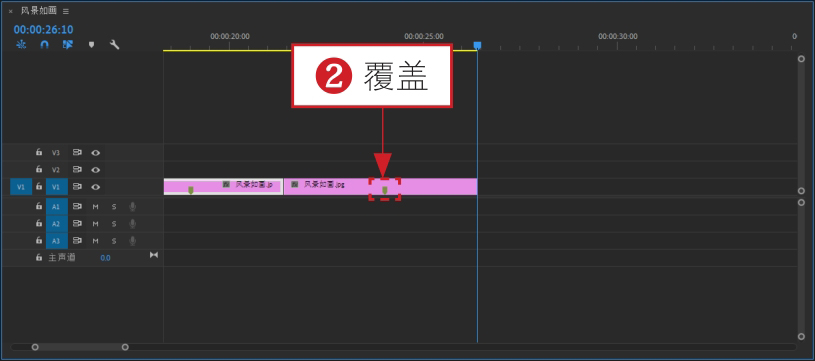Toggle Sync Lock on track V3
The width and height of the screenshot is (815, 361).
(x=77, y=153)
